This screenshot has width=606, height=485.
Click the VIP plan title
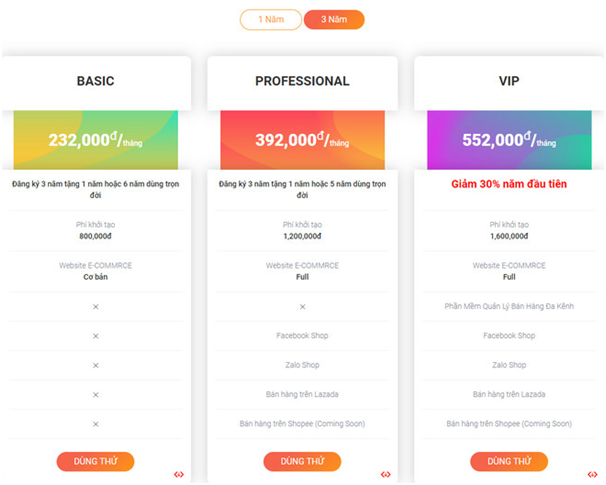tap(509, 81)
